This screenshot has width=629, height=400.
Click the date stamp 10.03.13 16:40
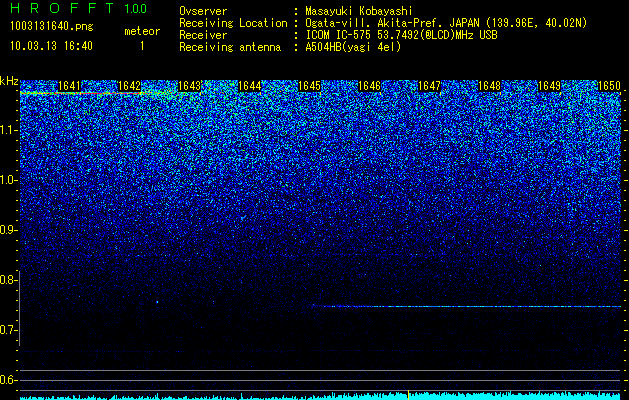point(51,46)
